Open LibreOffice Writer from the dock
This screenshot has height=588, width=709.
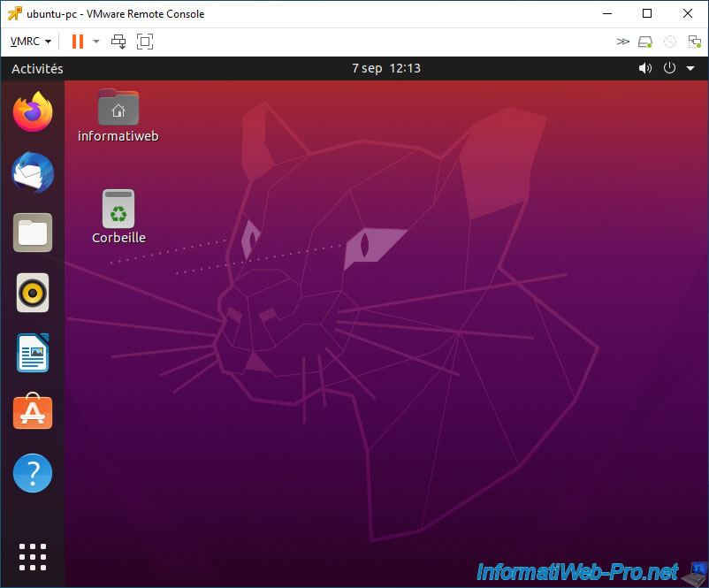click(33, 353)
